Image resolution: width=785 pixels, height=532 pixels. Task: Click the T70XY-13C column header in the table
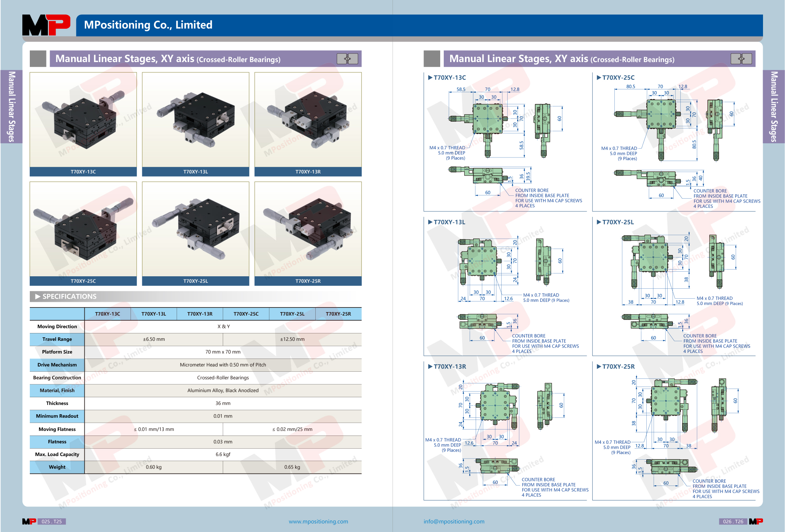click(107, 314)
